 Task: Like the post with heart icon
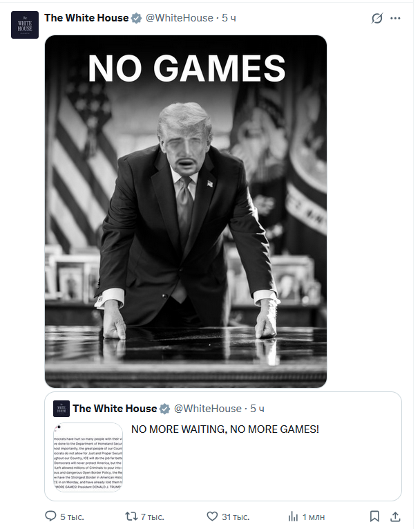(x=212, y=516)
